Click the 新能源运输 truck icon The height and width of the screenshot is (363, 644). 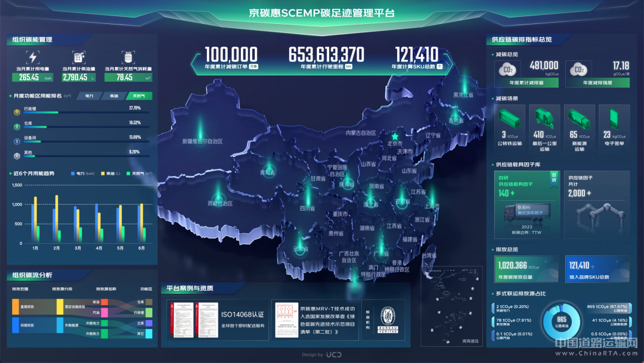(579, 119)
